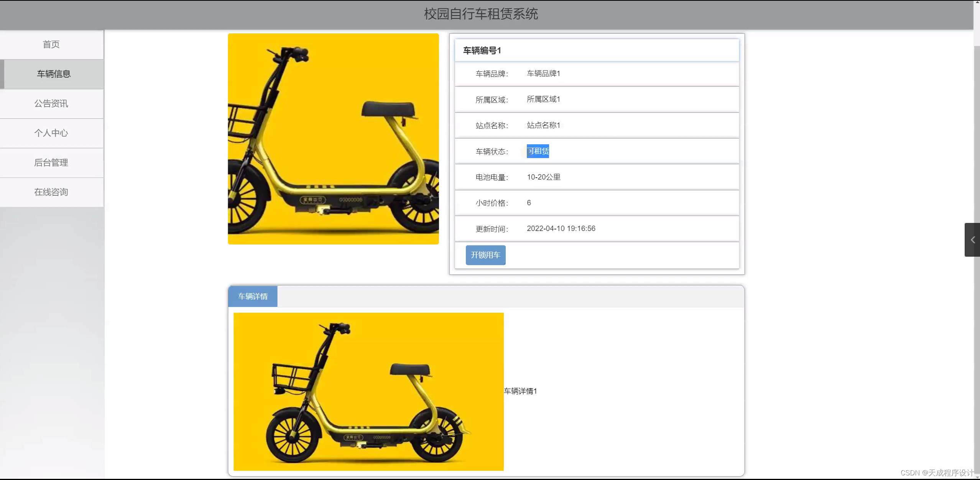Open the 首页 sidebar menu item
The height and width of the screenshot is (480, 980).
click(51, 45)
